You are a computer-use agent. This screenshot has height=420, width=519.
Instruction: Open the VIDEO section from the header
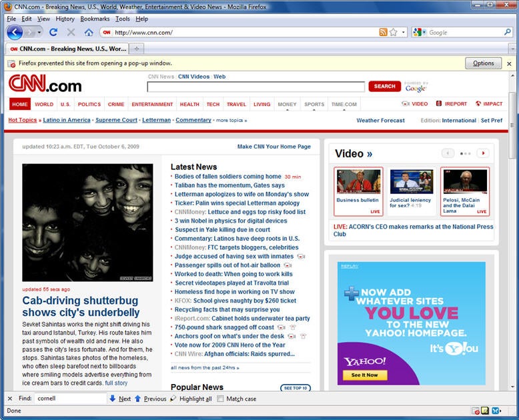(415, 104)
